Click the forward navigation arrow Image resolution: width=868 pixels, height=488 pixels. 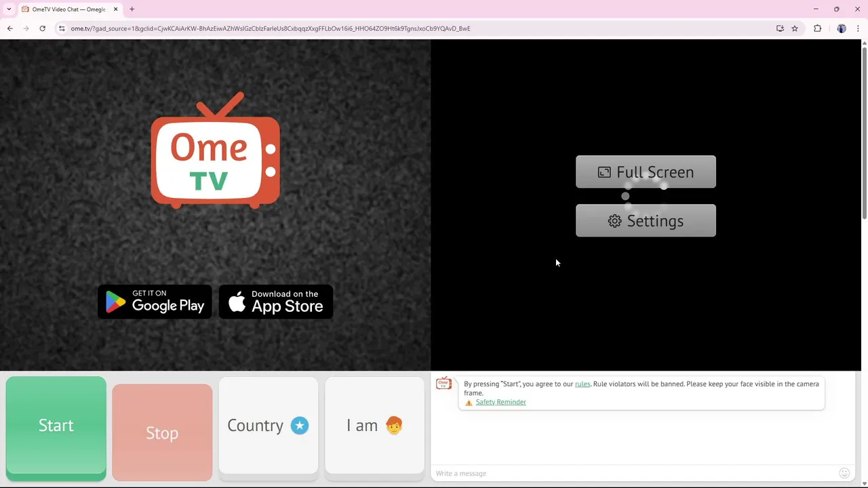tap(26, 28)
